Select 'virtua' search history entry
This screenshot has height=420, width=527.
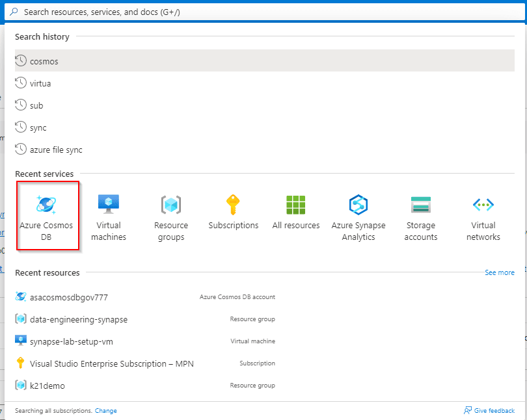40,83
